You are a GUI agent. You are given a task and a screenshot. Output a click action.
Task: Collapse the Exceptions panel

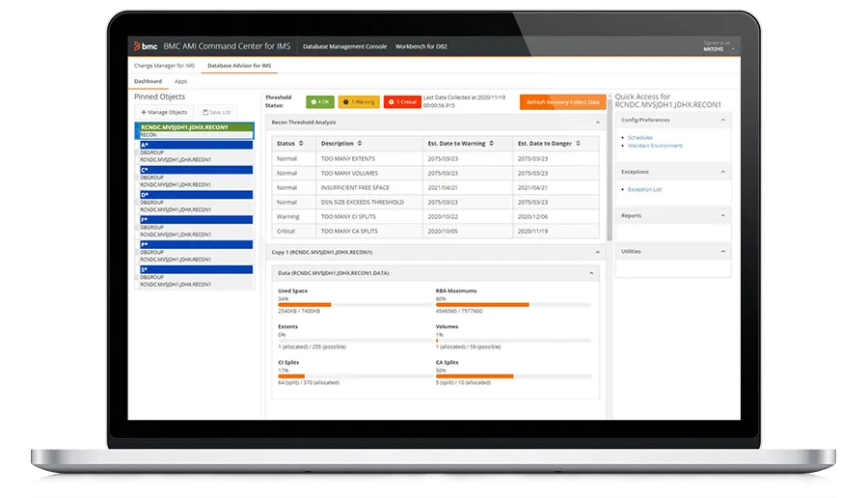coord(723,173)
